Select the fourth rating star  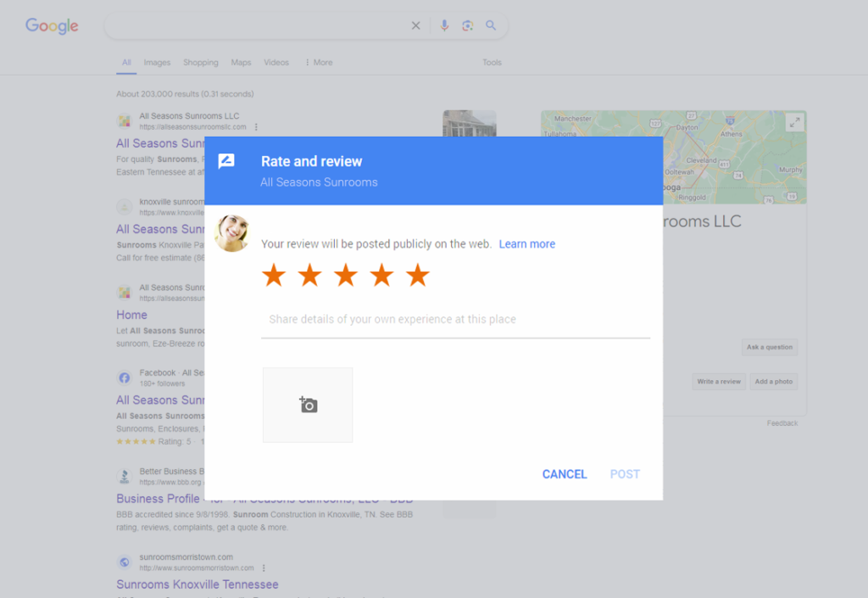click(x=381, y=275)
